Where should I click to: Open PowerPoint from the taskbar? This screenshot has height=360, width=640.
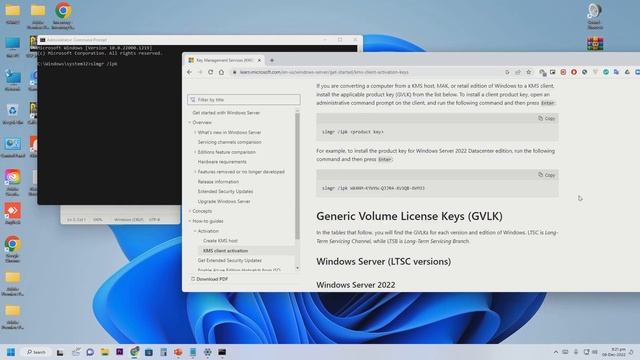tap(178, 352)
